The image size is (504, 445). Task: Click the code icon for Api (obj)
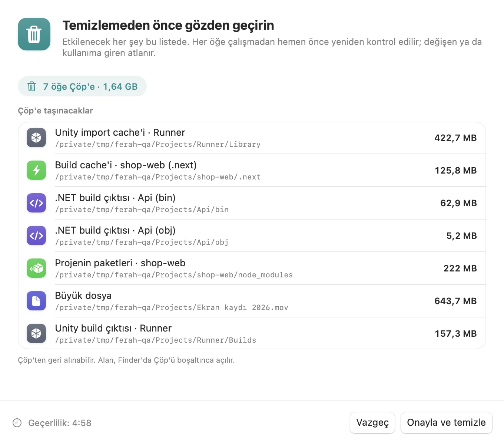click(x=36, y=235)
